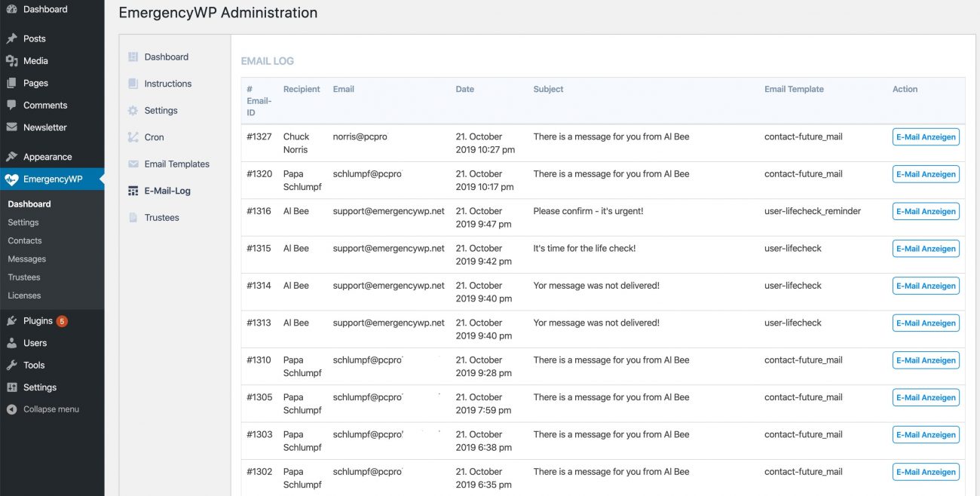Click the E-Mail-Log table icon
The height and width of the screenshot is (496, 980).
(x=133, y=191)
